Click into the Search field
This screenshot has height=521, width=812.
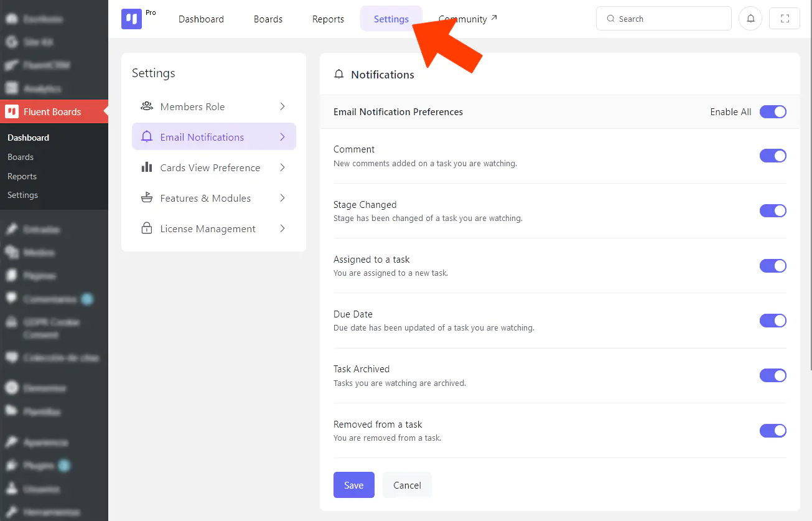(x=669, y=19)
